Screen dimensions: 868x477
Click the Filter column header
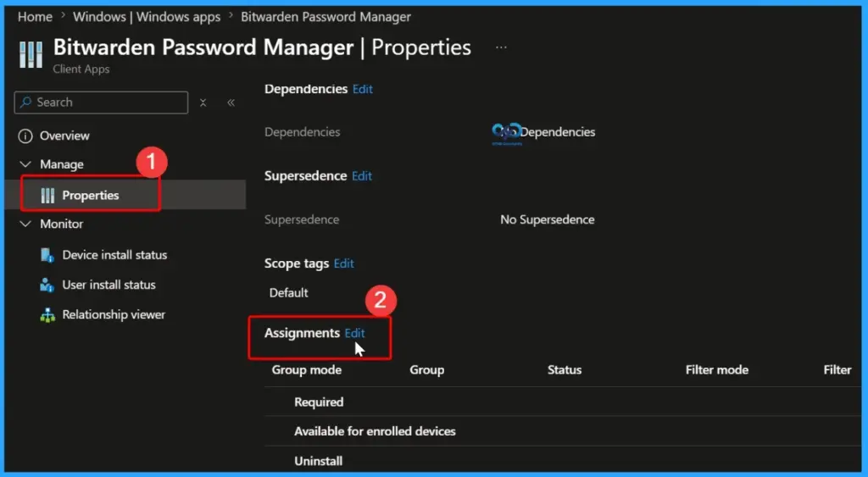point(837,370)
